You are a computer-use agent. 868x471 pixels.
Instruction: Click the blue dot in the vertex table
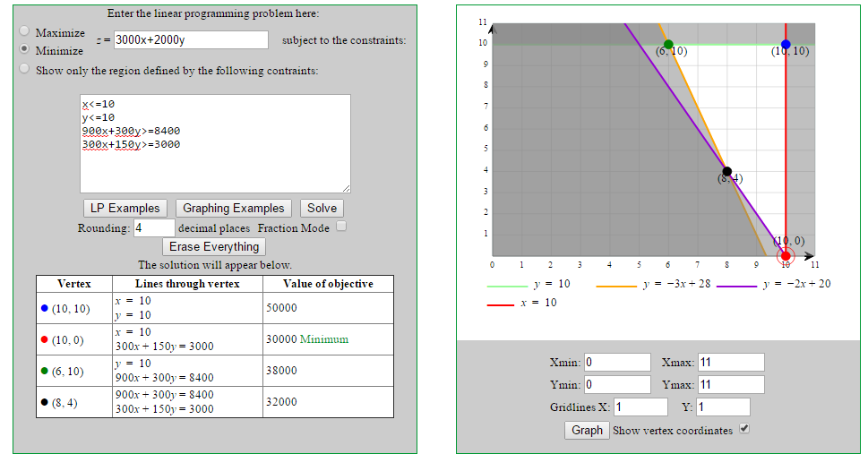click(45, 308)
